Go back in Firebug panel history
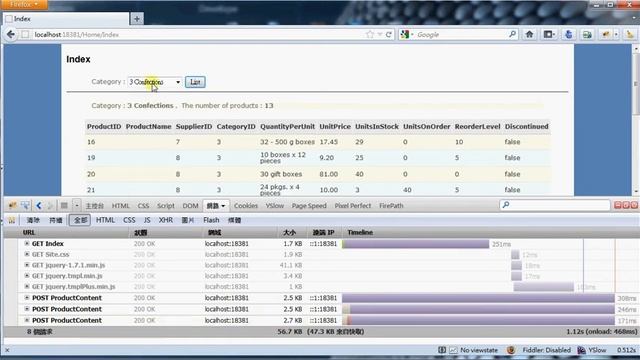Image resolution: width=640 pixels, height=360 pixels. pos(39,205)
